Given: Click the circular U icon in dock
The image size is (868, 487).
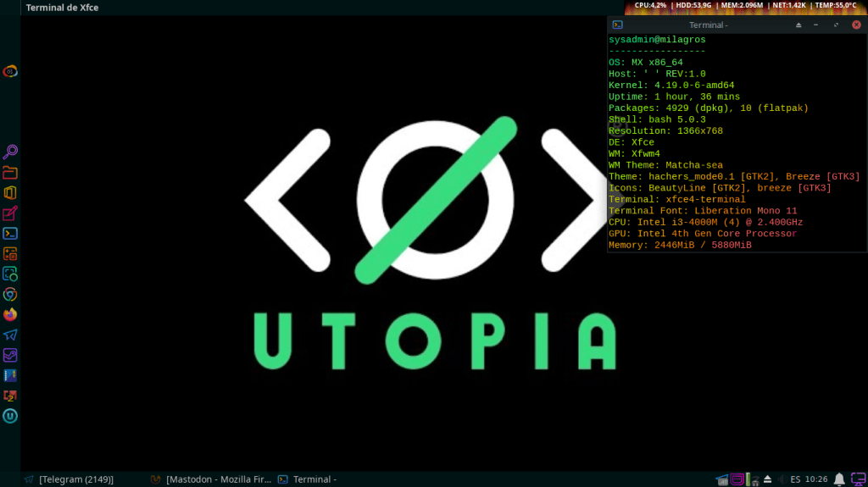Looking at the screenshot, I should pyautogui.click(x=10, y=416).
